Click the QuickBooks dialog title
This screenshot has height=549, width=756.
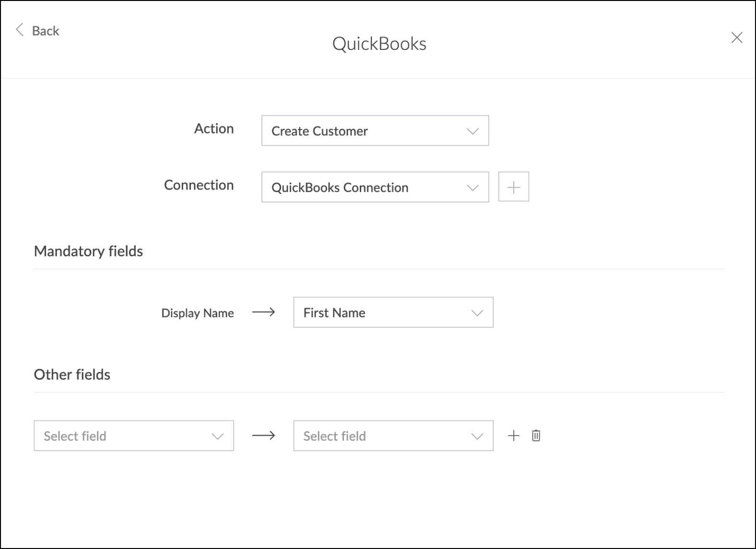(379, 44)
